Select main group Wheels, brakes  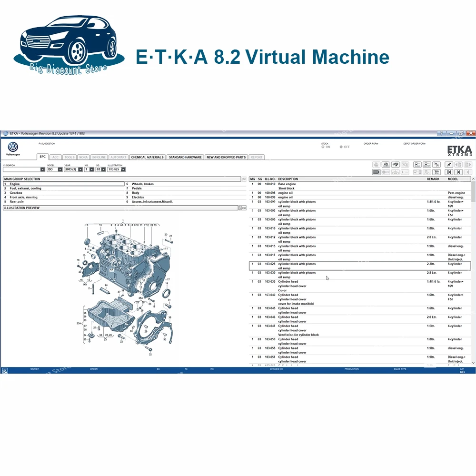pos(186,184)
